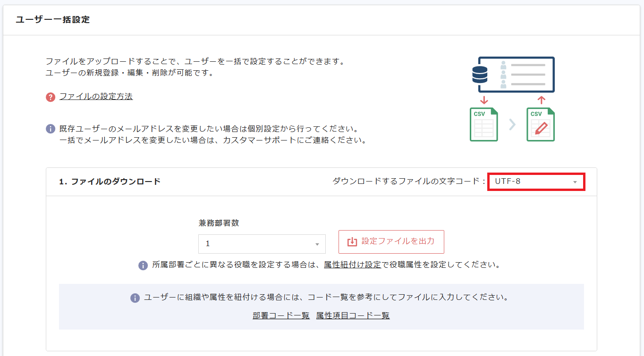This screenshot has height=356, width=644.
Task: Open the 部署コード一覧 link
Action: point(281,315)
